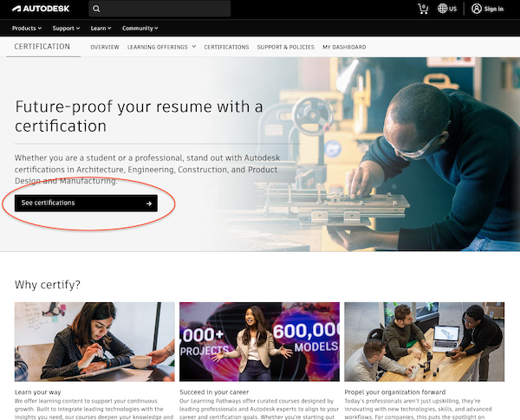520x420 pixels.
Task: Click the globe region icon
Action: [442, 9]
